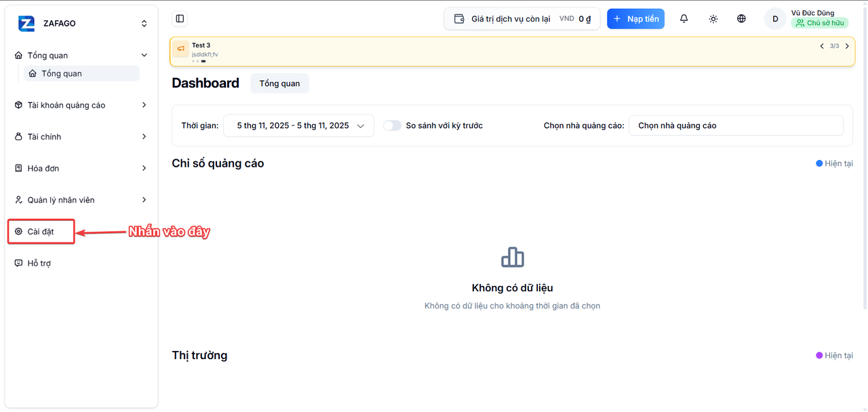Open the Thời gian date range dropdown
868x412 pixels.
pyautogui.click(x=298, y=125)
